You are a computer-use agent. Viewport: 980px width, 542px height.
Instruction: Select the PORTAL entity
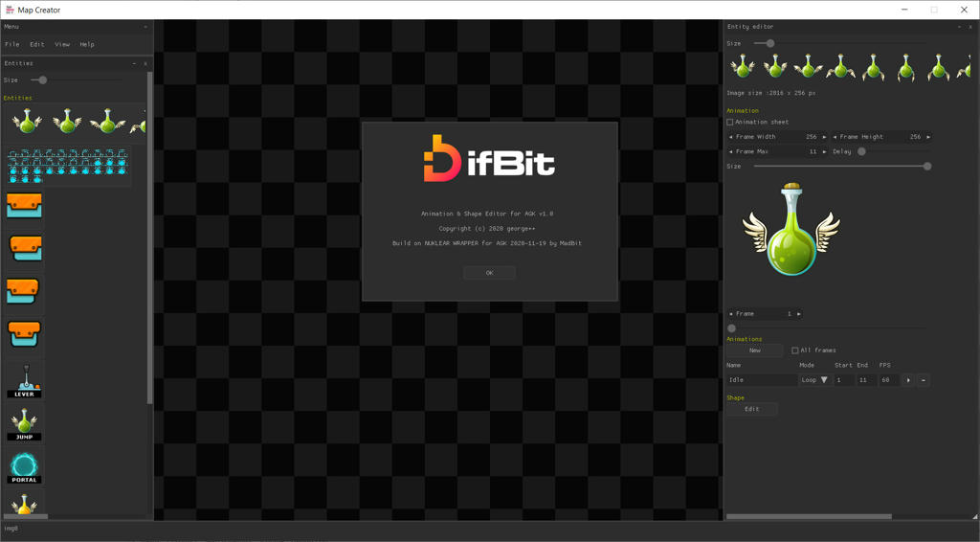(x=24, y=467)
